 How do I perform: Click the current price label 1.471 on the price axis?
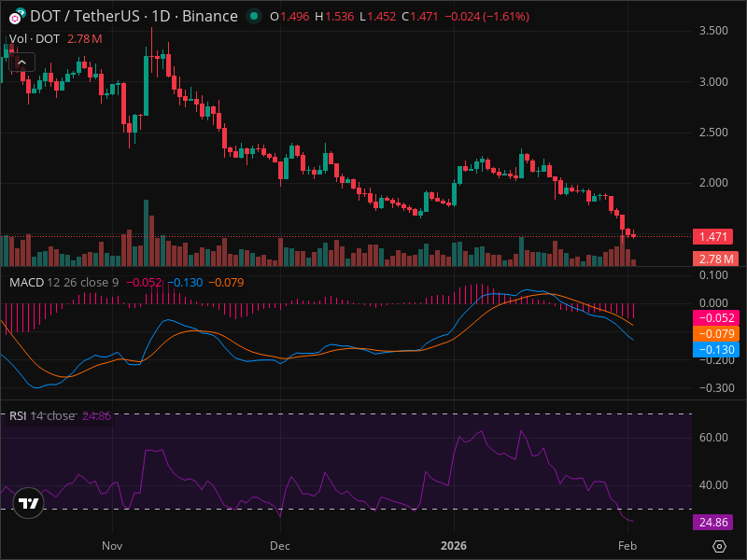coord(712,237)
